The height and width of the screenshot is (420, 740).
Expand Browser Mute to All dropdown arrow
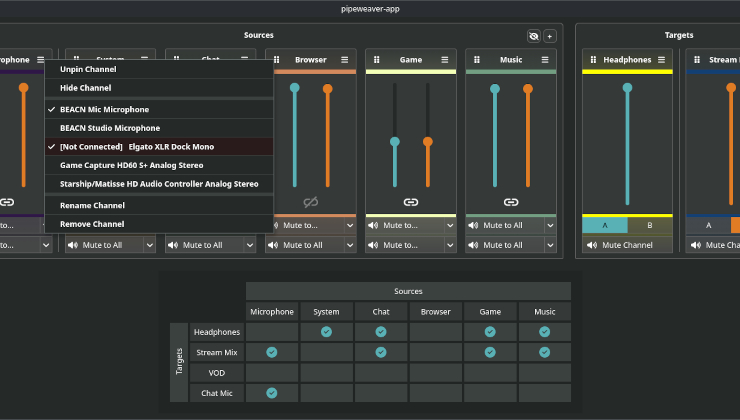350,245
